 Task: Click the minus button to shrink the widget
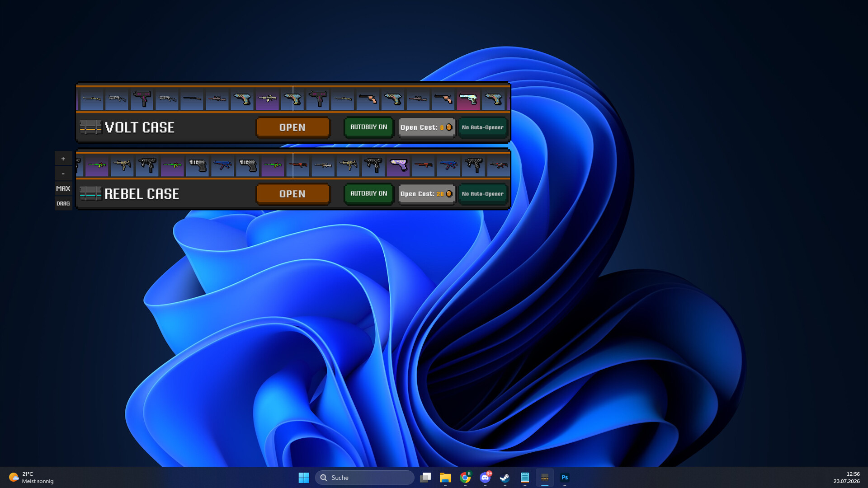(63, 174)
